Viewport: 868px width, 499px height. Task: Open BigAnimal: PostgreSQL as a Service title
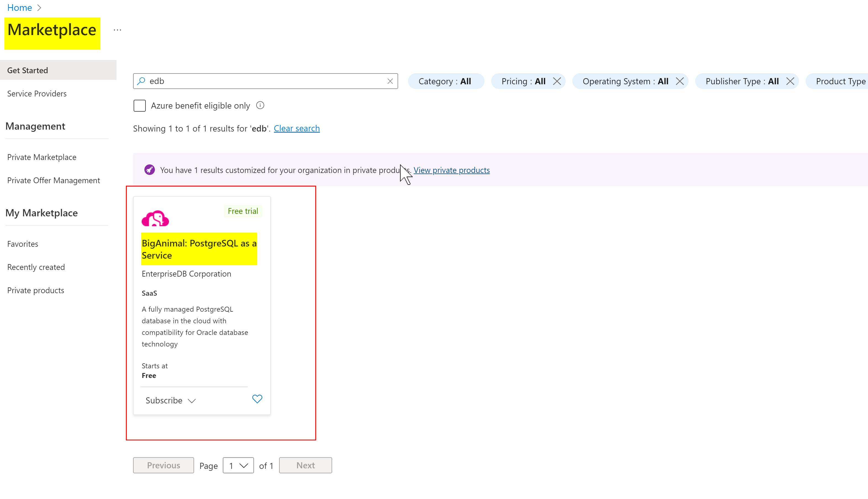tap(199, 249)
